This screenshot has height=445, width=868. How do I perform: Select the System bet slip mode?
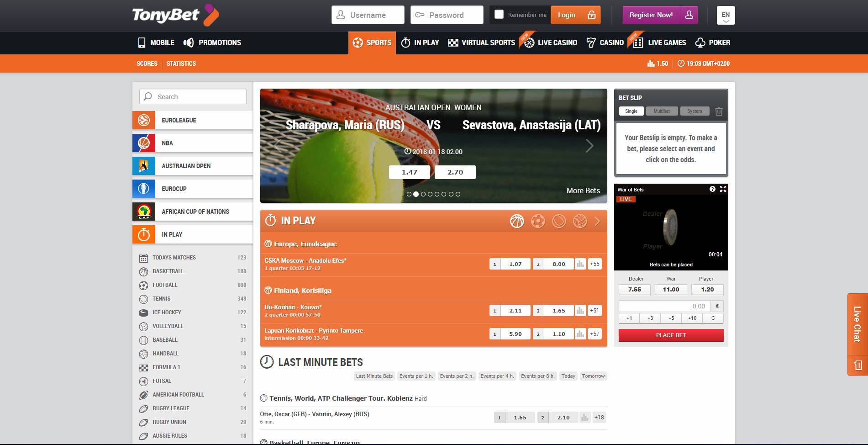[694, 111]
